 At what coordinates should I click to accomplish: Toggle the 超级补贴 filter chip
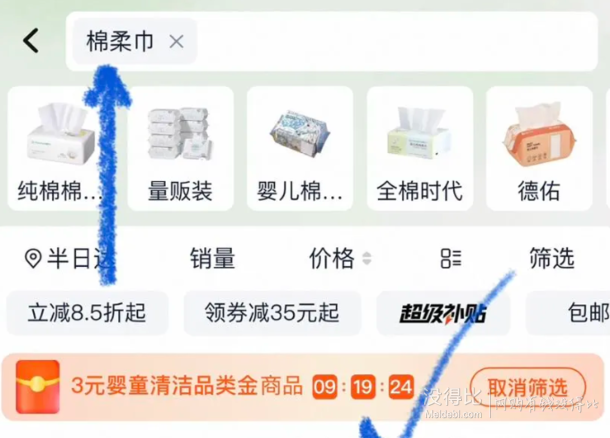pyautogui.click(x=443, y=313)
